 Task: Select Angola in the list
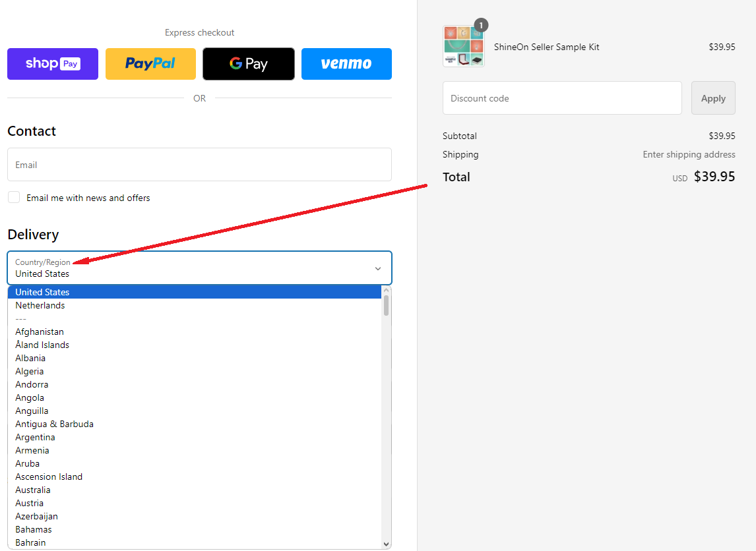coord(195,397)
